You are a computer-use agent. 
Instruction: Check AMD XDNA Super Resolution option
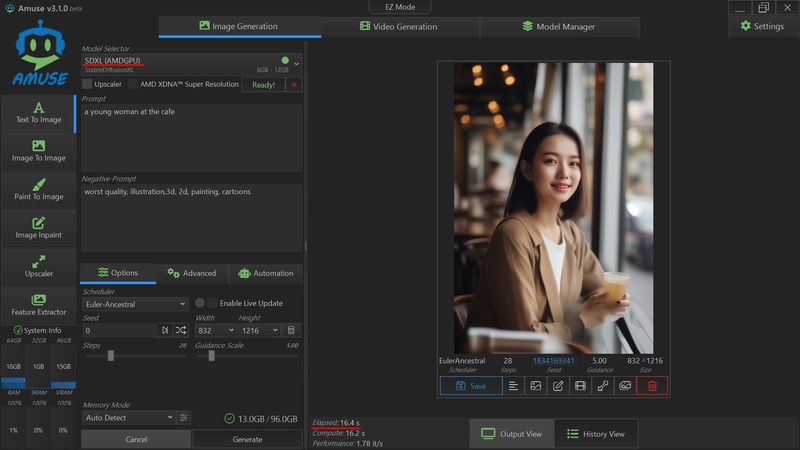(132, 85)
